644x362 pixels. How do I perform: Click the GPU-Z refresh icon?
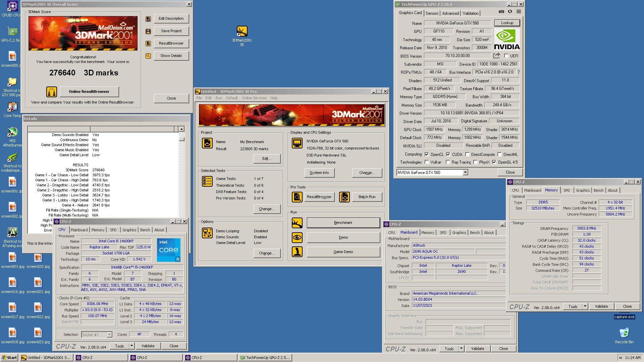(x=510, y=12)
